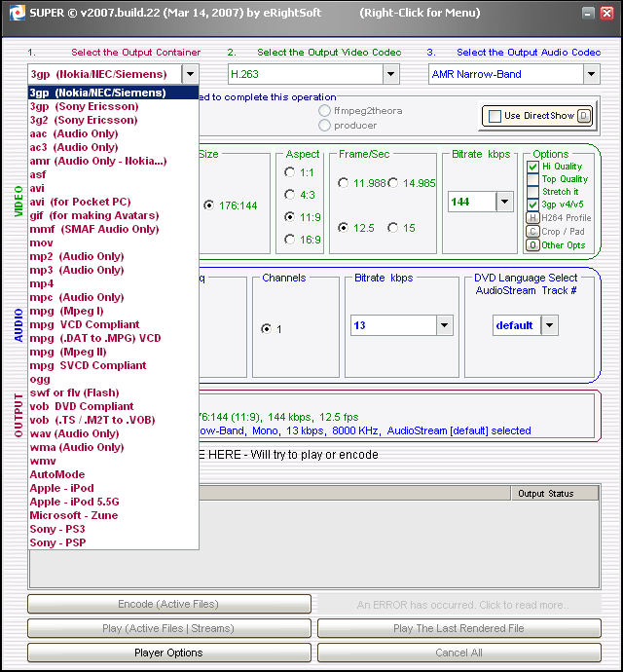Image resolution: width=623 pixels, height=672 pixels.
Task: Click Play The Last Rendered File
Action: coord(458,628)
